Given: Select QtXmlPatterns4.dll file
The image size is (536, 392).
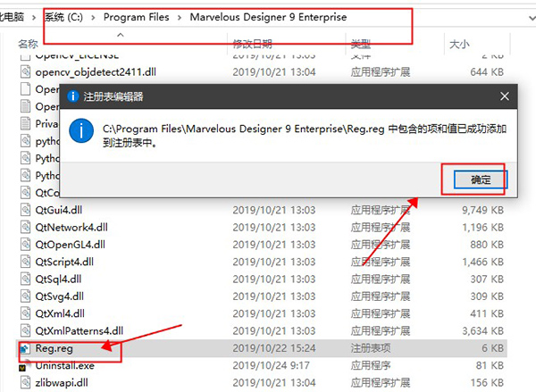Looking at the screenshot, I should (x=79, y=330).
